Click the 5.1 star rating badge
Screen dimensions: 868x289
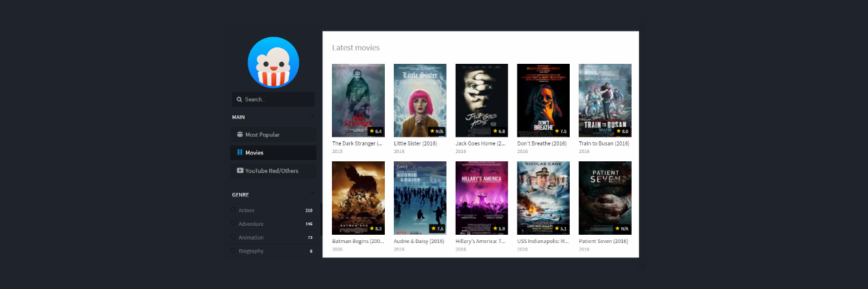coord(561,229)
